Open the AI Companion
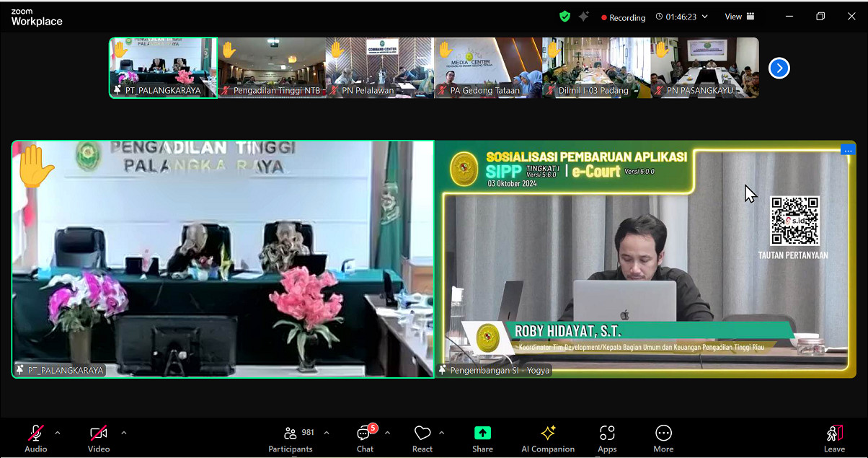 [548, 439]
